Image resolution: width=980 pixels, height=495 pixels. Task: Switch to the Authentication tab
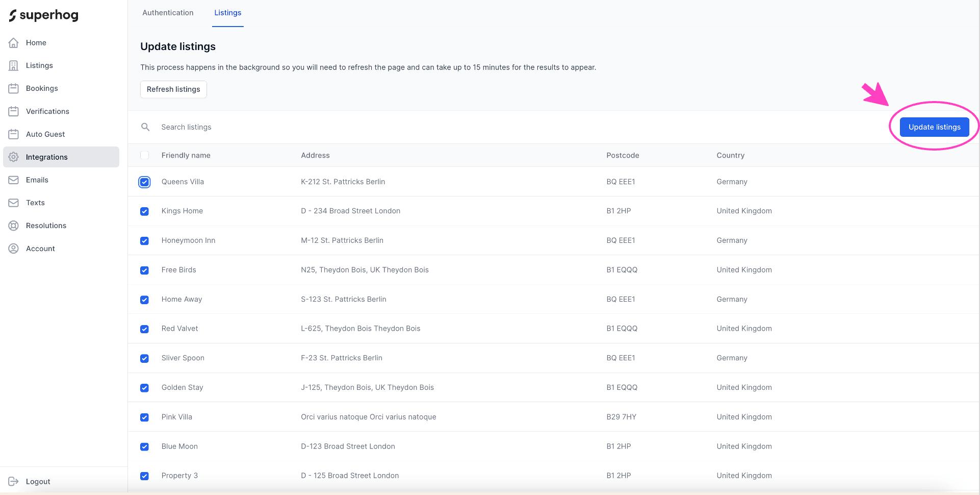pyautogui.click(x=168, y=13)
